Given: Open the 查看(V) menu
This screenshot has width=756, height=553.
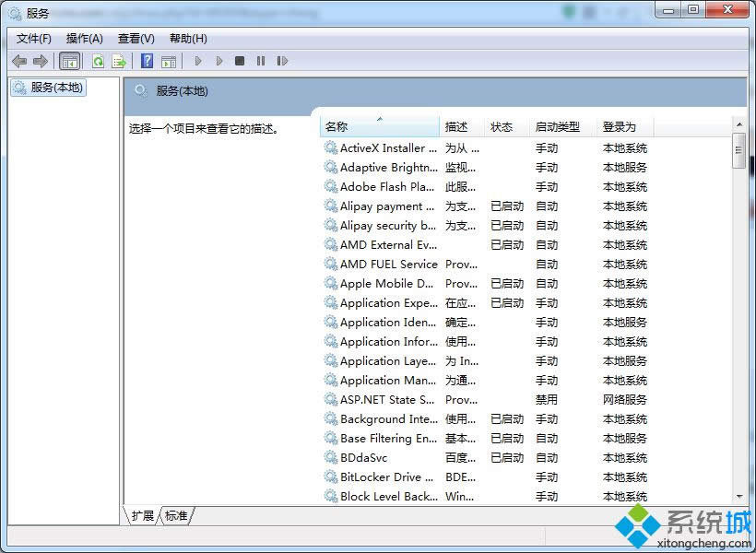Looking at the screenshot, I should (136, 39).
